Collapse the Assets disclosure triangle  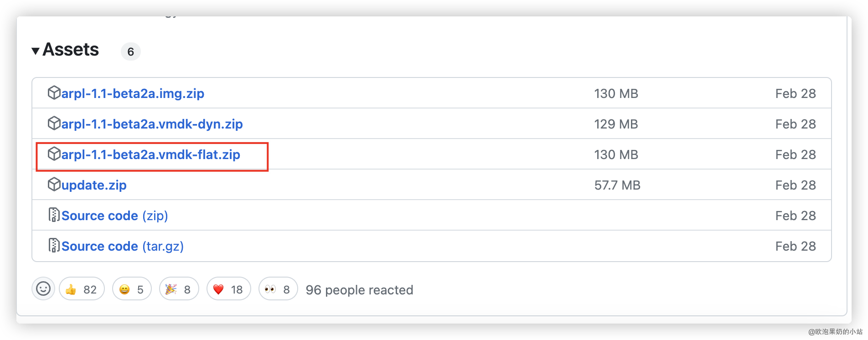pos(36,51)
